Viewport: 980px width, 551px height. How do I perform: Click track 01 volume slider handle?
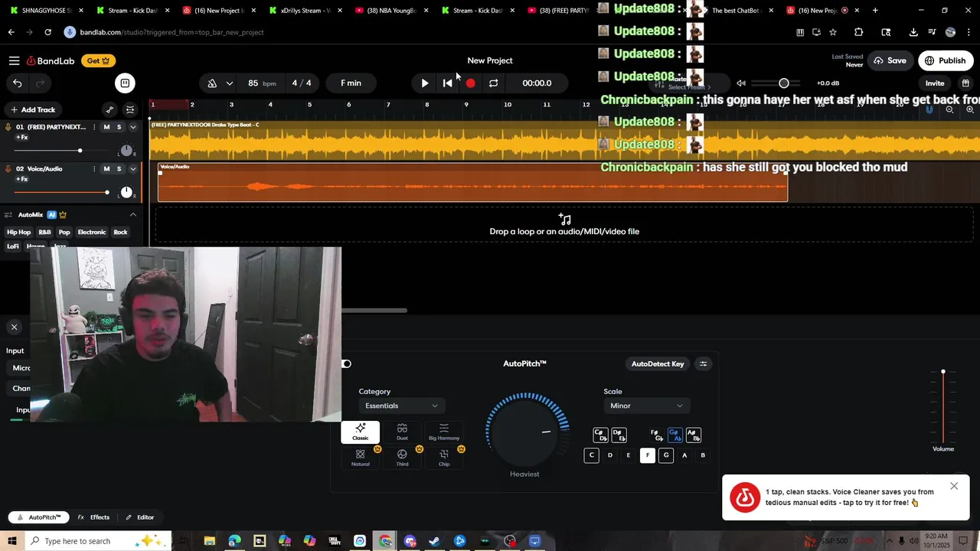[x=80, y=151]
